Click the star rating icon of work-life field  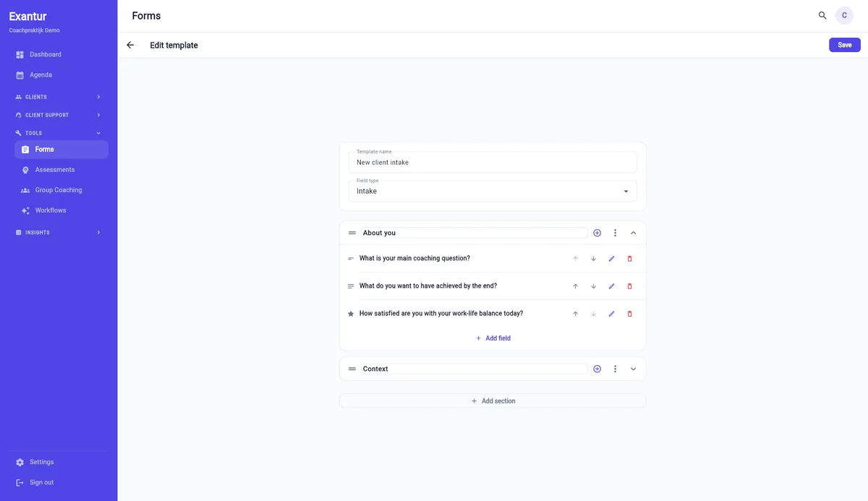pos(351,314)
